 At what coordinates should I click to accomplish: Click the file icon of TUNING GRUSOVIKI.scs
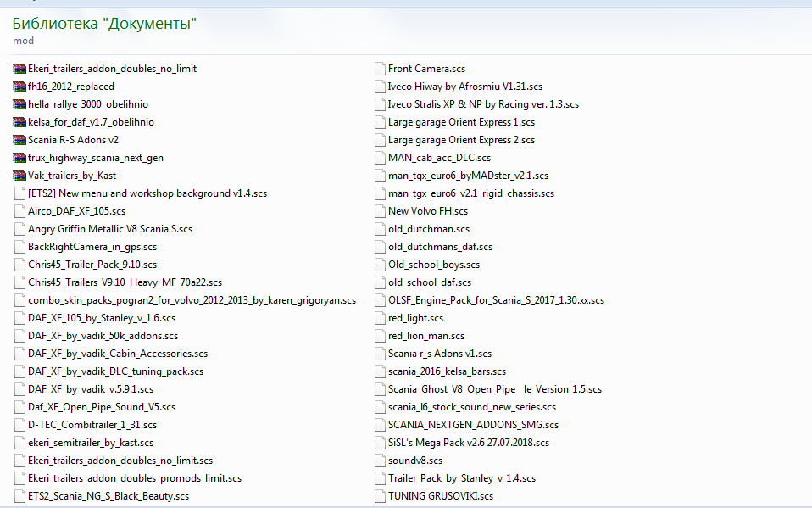pos(380,496)
